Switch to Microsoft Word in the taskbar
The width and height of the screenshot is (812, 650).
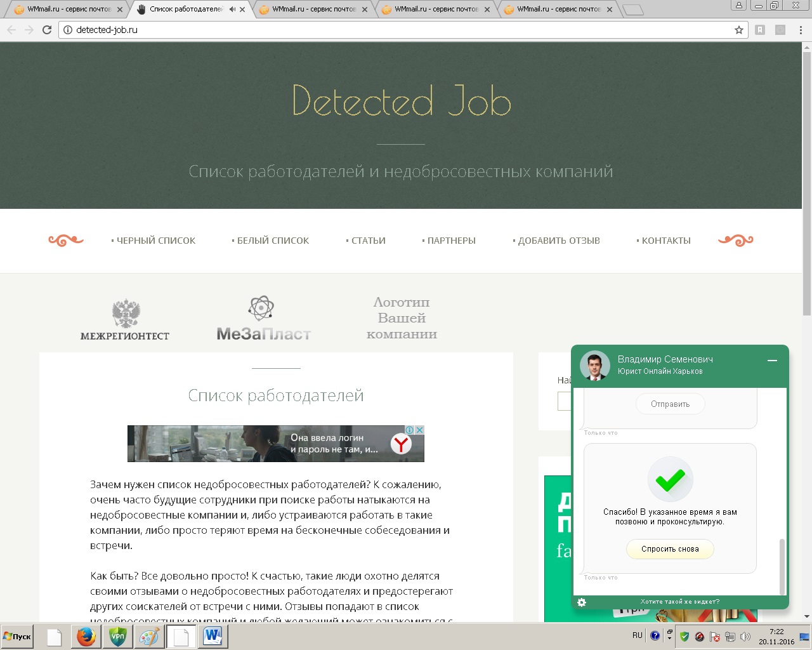213,637
